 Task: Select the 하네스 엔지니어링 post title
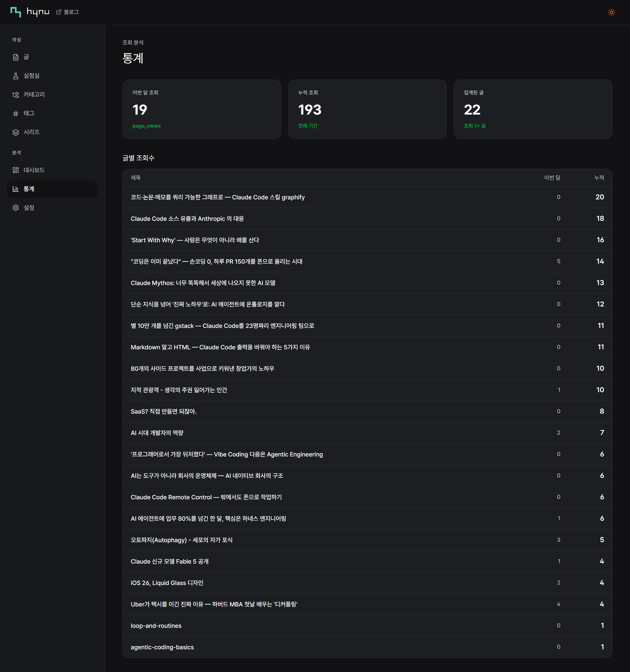[208, 519]
